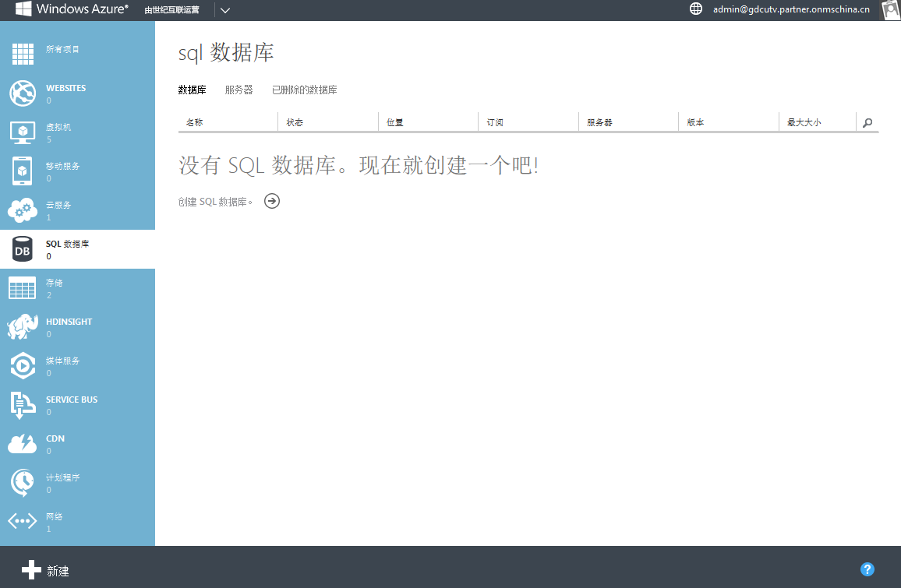Select 存储 label in the sidebar
This screenshot has height=588, width=901.
pyautogui.click(x=54, y=283)
